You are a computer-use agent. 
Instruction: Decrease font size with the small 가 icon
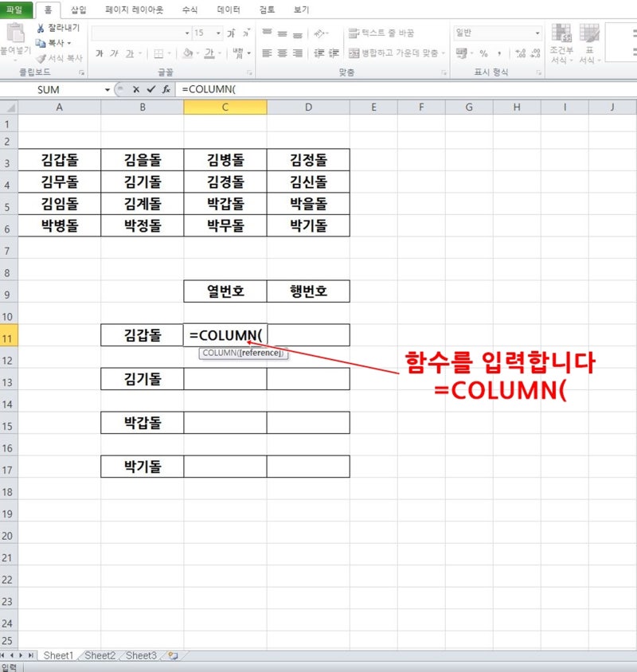pyautogui.click(x=246, y=33)
